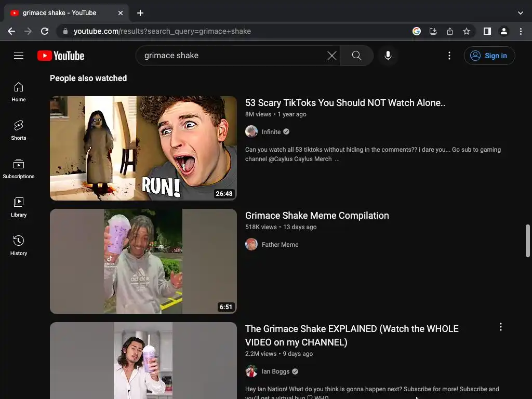Open the browser profile icon
Screen dimensions: 532x399
pos(504,31)
